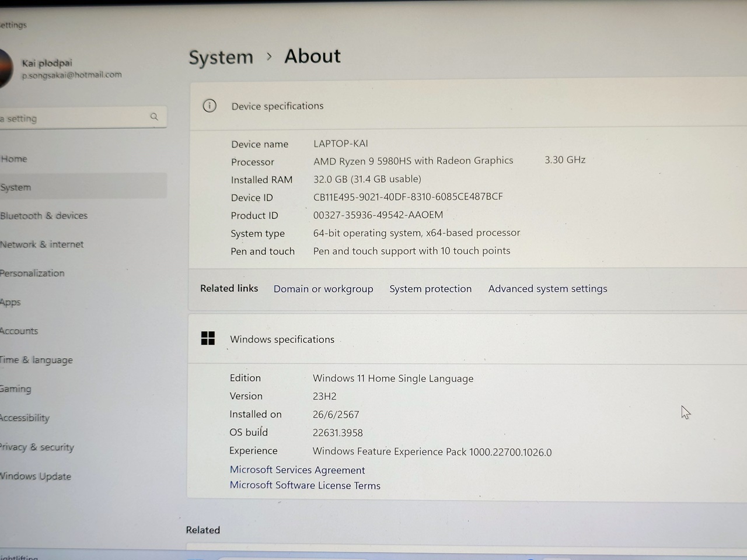Click the p.songsakai@hotmail.com email text

[x=72, y=75]
